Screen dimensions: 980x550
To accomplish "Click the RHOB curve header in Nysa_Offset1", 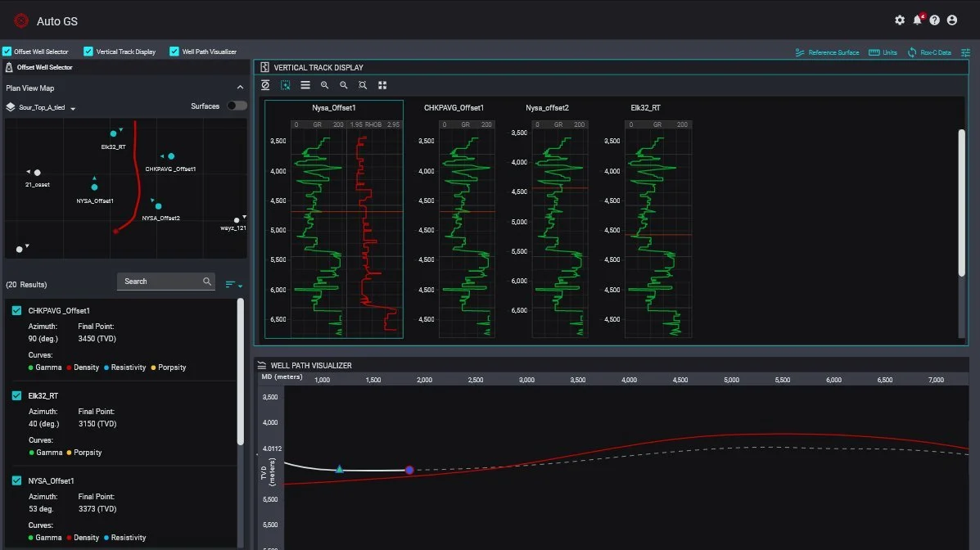I will point(374,125).
